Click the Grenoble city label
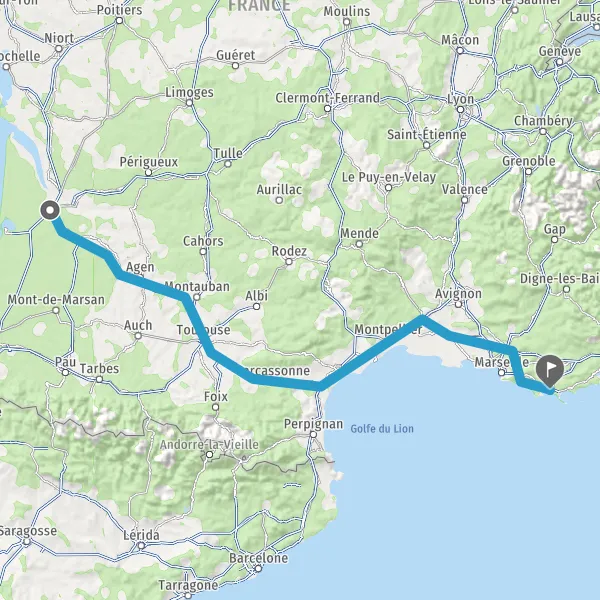Image resolution: width=600 pixels, height=600 pixels. [x=528, y=161]
